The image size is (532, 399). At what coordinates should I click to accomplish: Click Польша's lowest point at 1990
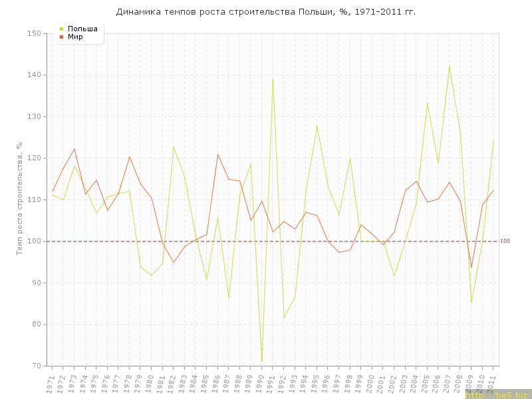click(x=261, y=361)
